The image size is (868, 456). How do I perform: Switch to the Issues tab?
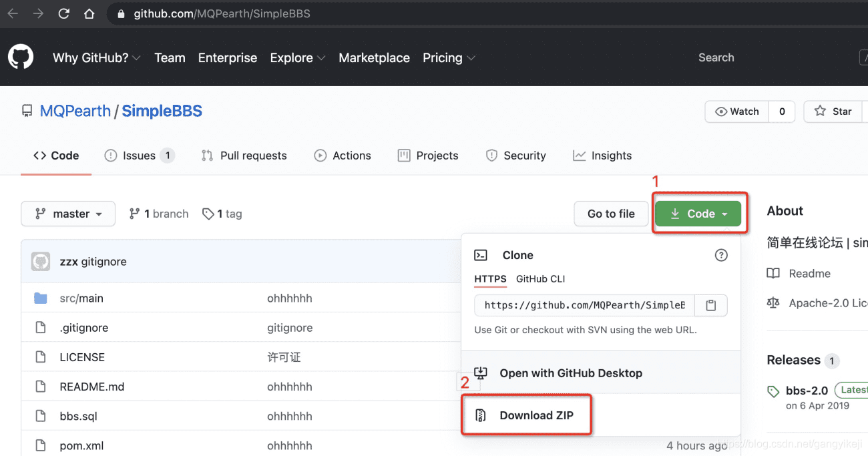(140, 156)
